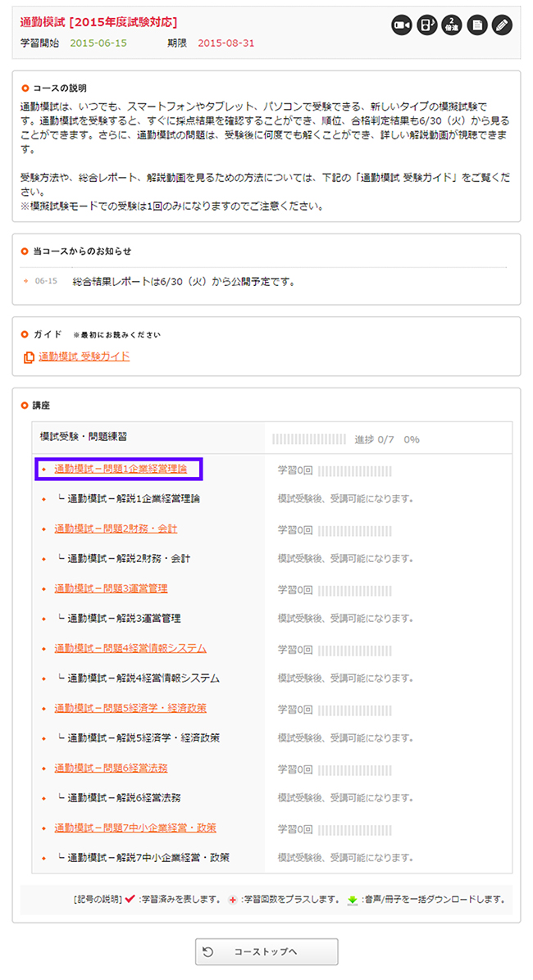Start 通勤模試－問題7中小企業経営・政策
This screenshot has height=980, width=533.
point(135,828)
